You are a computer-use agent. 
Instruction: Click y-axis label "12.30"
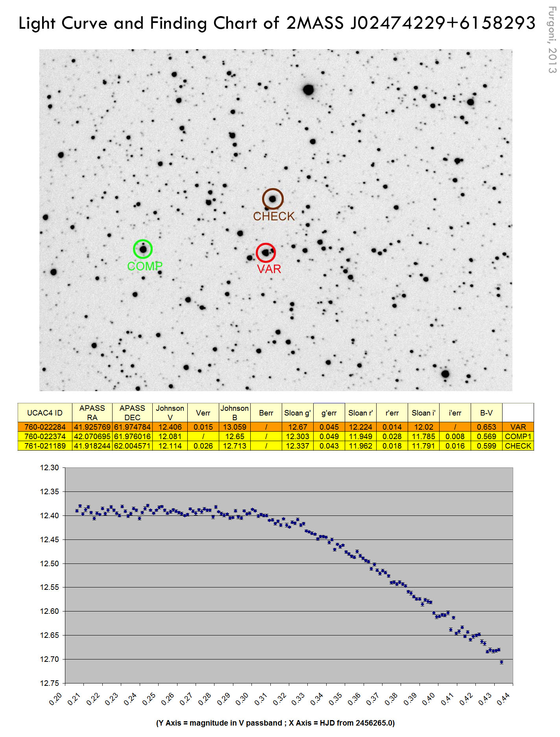pos(49,468)
